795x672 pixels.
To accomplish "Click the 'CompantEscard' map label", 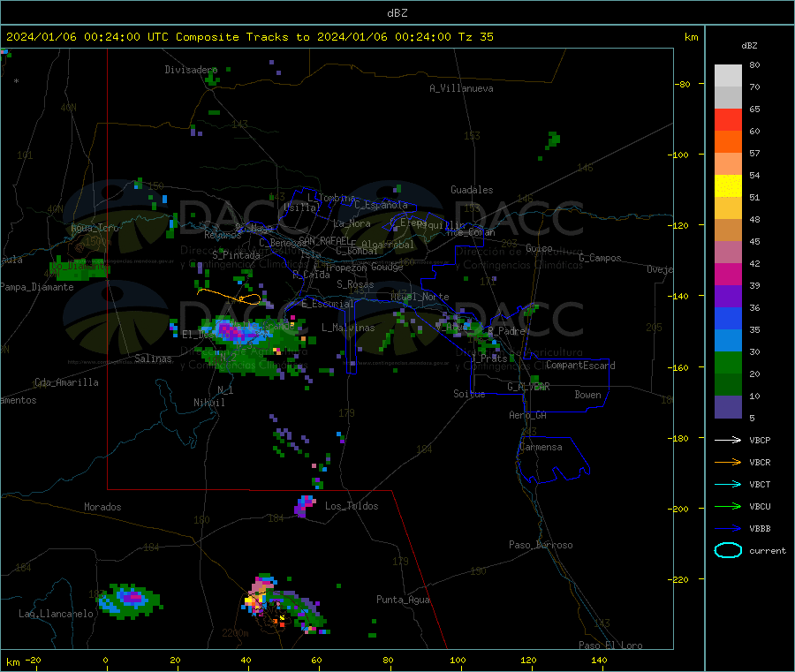I will click(x=580, y=365).
